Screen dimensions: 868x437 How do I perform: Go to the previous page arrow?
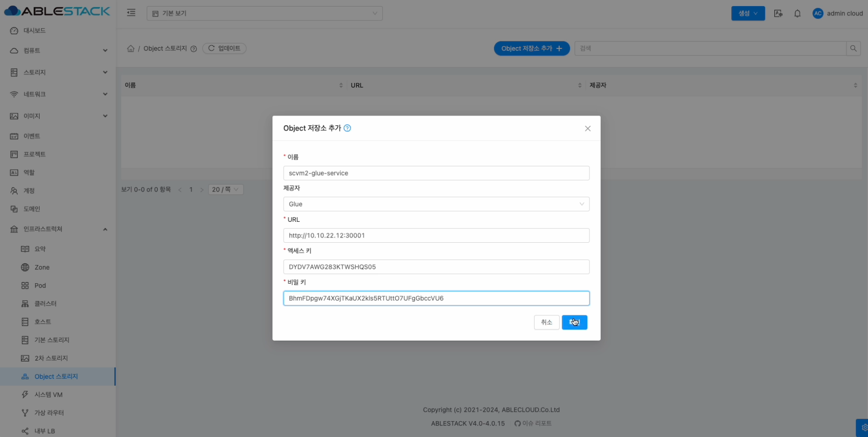point(180,190)
